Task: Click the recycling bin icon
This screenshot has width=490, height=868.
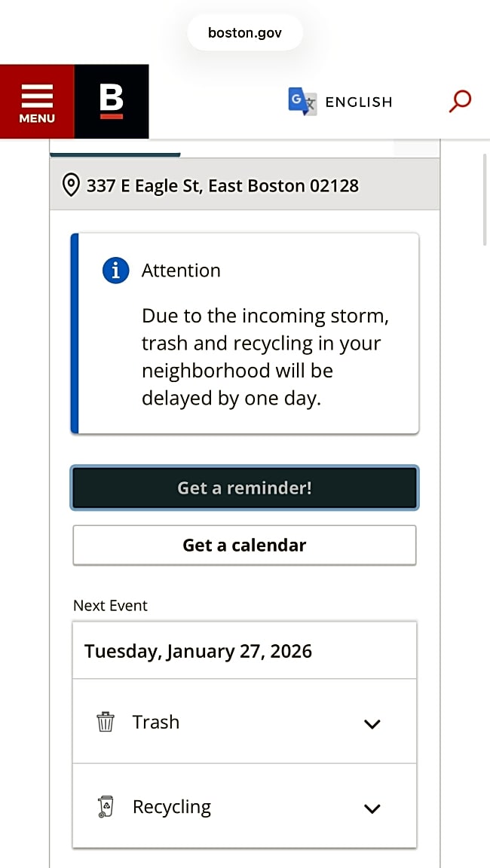Action: pos(106,807)
